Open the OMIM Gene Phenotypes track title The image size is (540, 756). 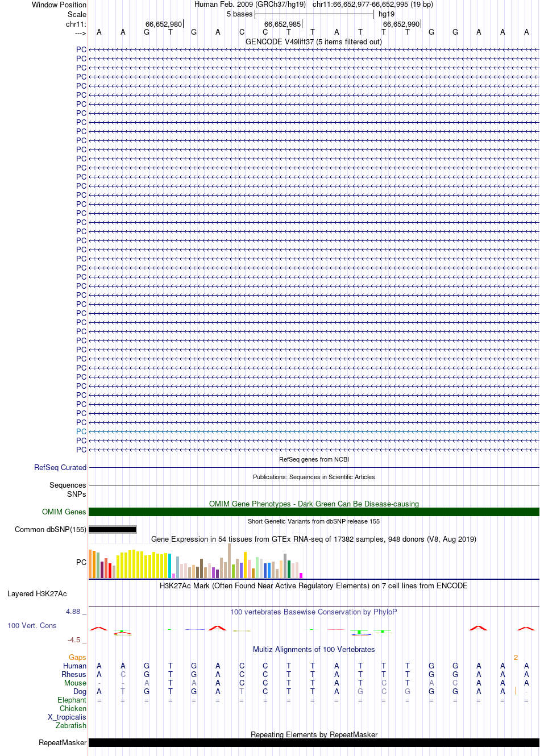[x=314, y=504]
